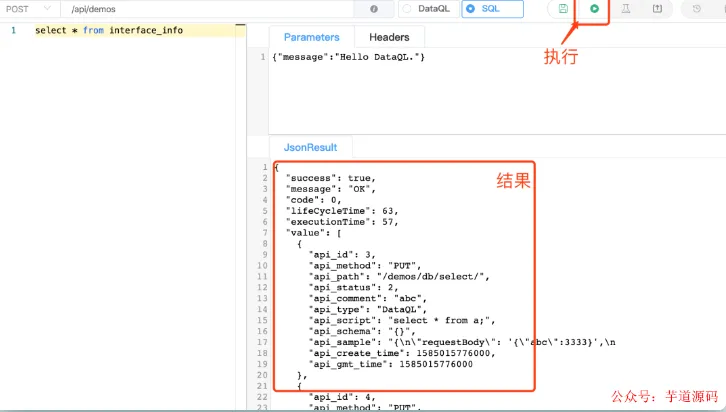Open the POST method dropdown
Screen dimensions: 726x412
tap(29, 9)
